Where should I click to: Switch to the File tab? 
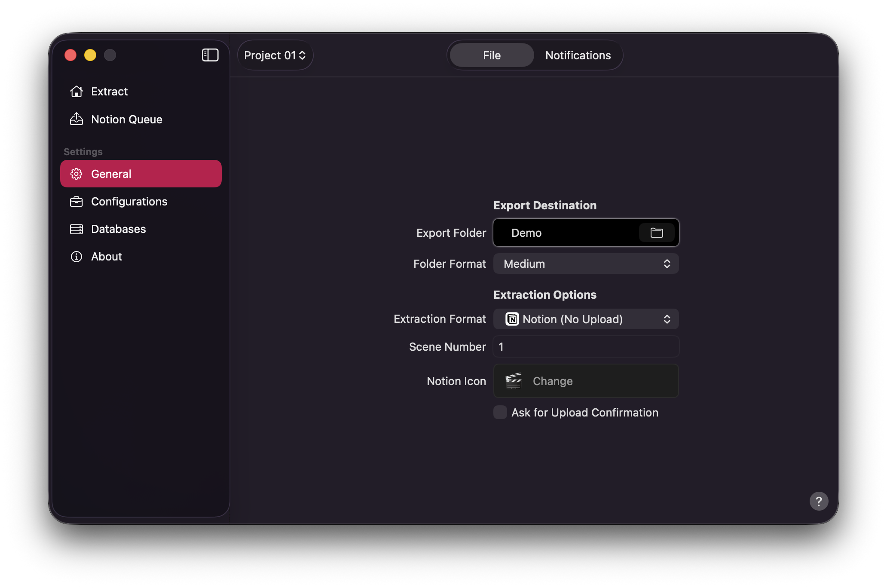click(x=492, y=55)
